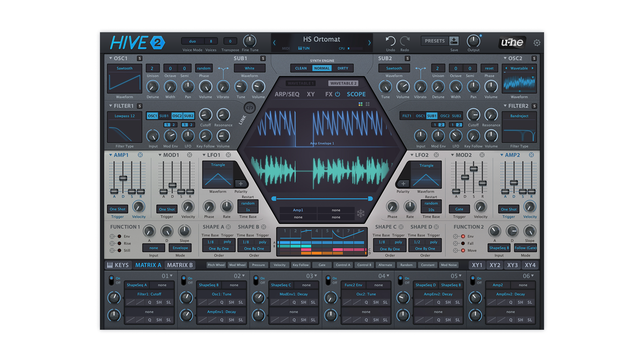Click the Save preset disk icon

click(454, 41)
